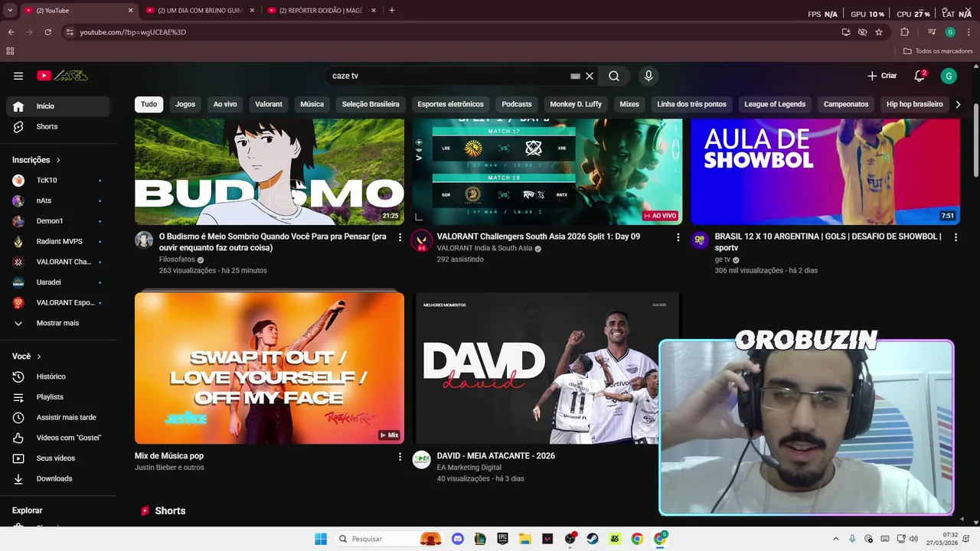Open Histórico in the sidebar

(58, 377)
